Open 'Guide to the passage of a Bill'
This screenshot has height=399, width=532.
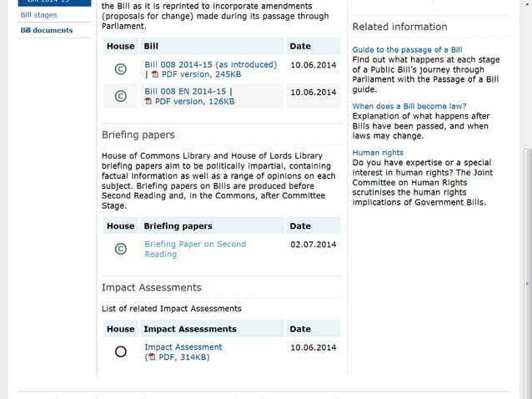(407, 50)
